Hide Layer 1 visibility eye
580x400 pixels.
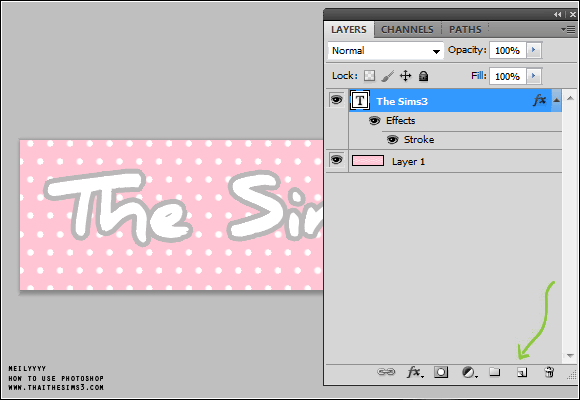336,160
